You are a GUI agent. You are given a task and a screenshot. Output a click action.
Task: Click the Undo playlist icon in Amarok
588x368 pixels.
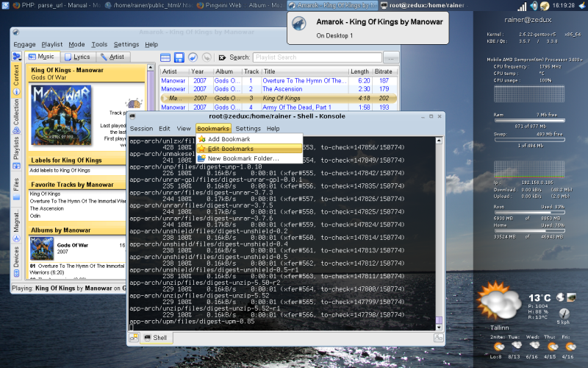tap(193, 57)
